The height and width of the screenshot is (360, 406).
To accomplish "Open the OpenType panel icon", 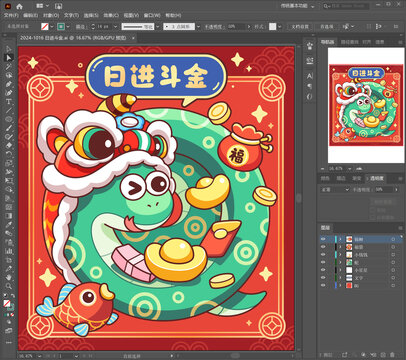I will point(310,97).
